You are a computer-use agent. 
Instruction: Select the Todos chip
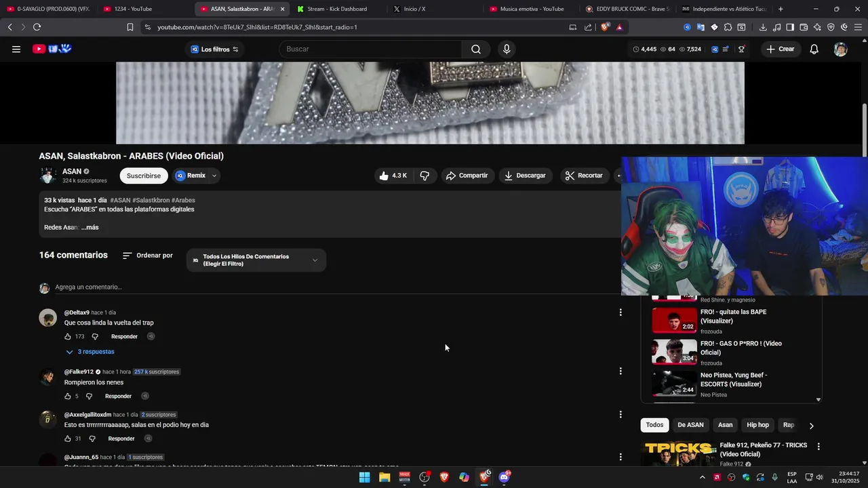coord(654,425)
